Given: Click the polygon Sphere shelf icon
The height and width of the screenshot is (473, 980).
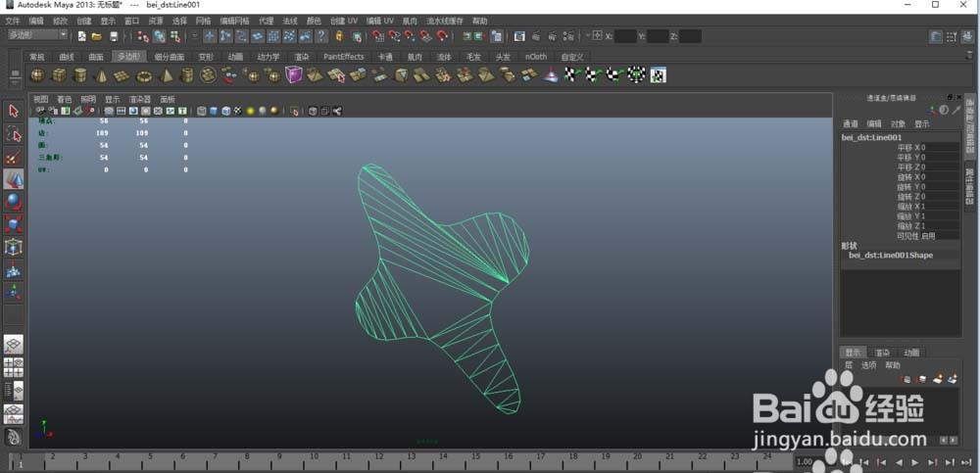Looking at the screenshot, I should pos(38,75).
